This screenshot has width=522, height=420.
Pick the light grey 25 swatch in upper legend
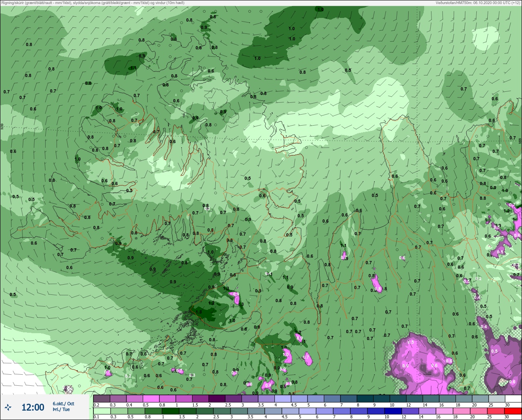pos(496,398)
